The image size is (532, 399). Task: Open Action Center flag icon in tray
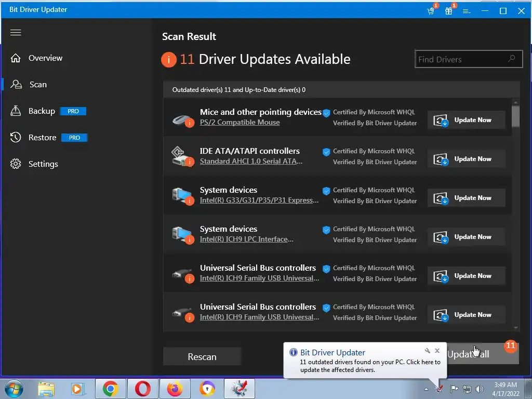pos(454,389)
